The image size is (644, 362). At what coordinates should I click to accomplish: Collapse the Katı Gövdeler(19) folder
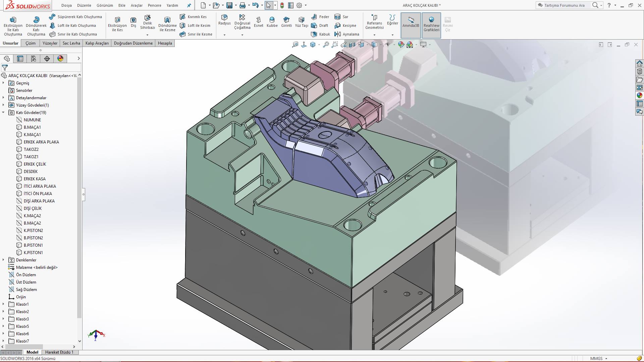pos(3,112)
